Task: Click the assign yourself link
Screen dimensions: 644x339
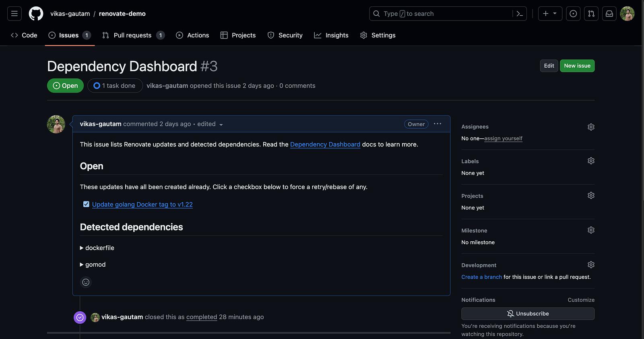Action: (x=503, y=138)
